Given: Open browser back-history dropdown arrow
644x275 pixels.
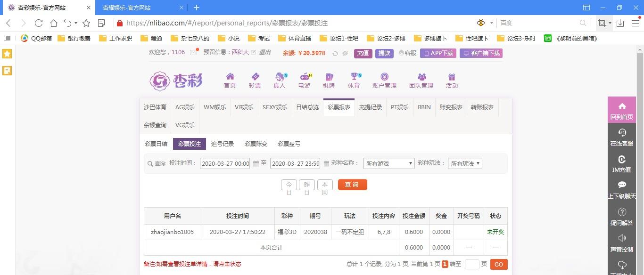Looking at the screenshot, I should tap(75, 23).
